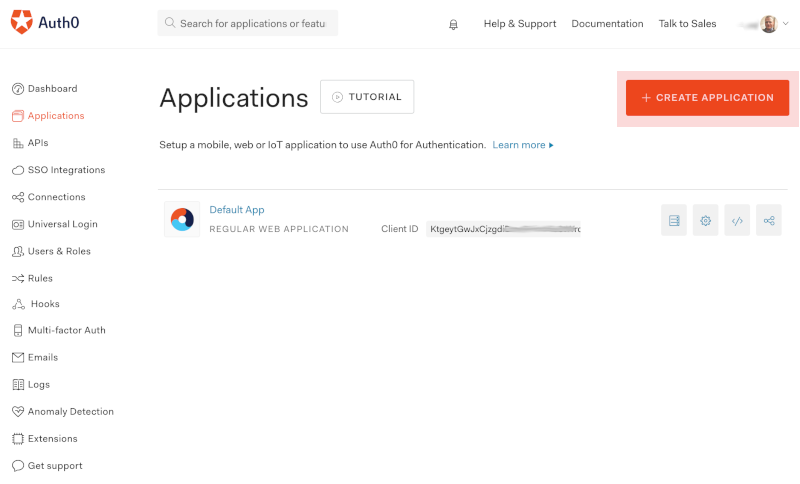Click the Auth0 logo
800x484 pixels.
tap(45, 22)
